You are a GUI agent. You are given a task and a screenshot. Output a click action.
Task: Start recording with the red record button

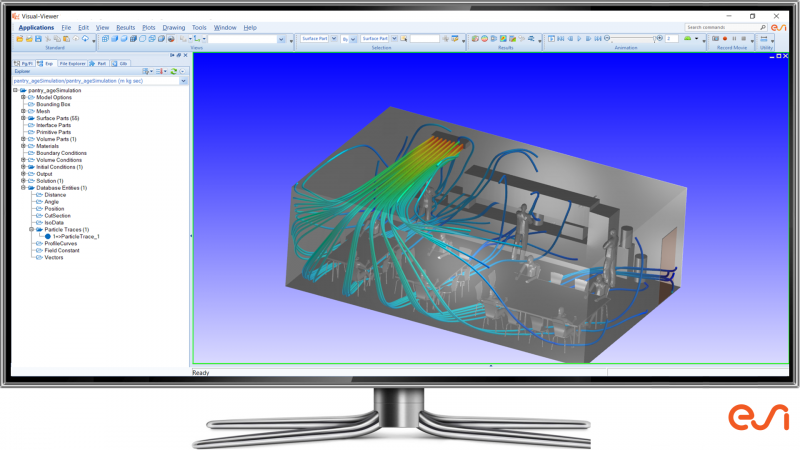point(724,39)
